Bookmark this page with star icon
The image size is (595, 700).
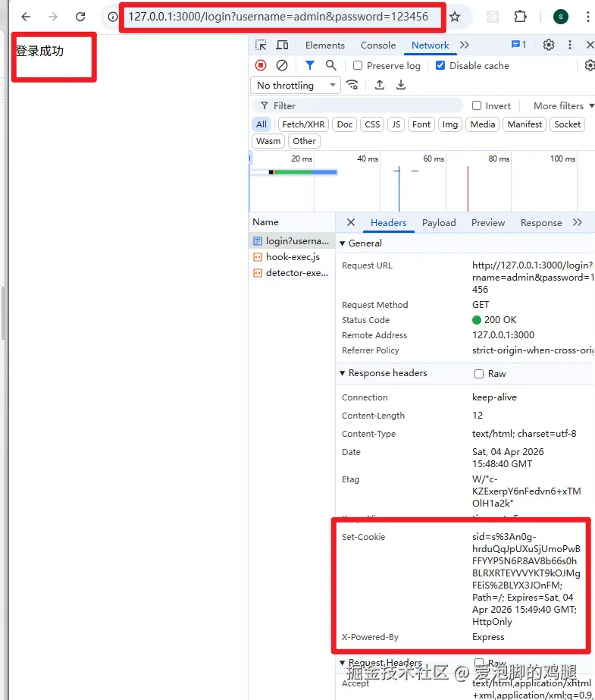coord(455,17)
